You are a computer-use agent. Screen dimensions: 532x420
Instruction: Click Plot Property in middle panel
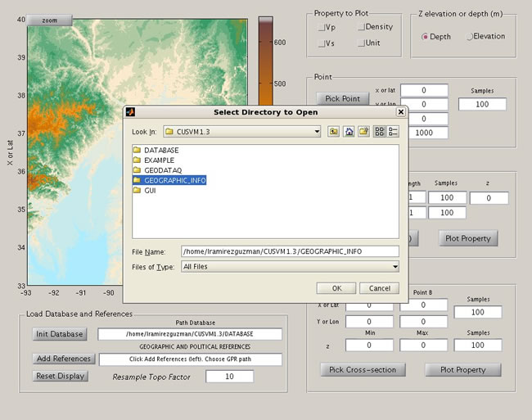pyautogui.click(x=468, y=238)
